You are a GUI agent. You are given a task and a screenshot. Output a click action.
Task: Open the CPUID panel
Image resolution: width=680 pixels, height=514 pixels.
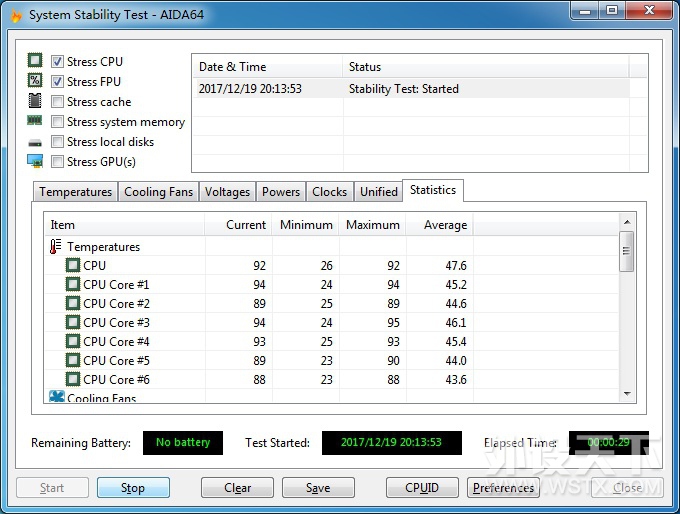422,488
